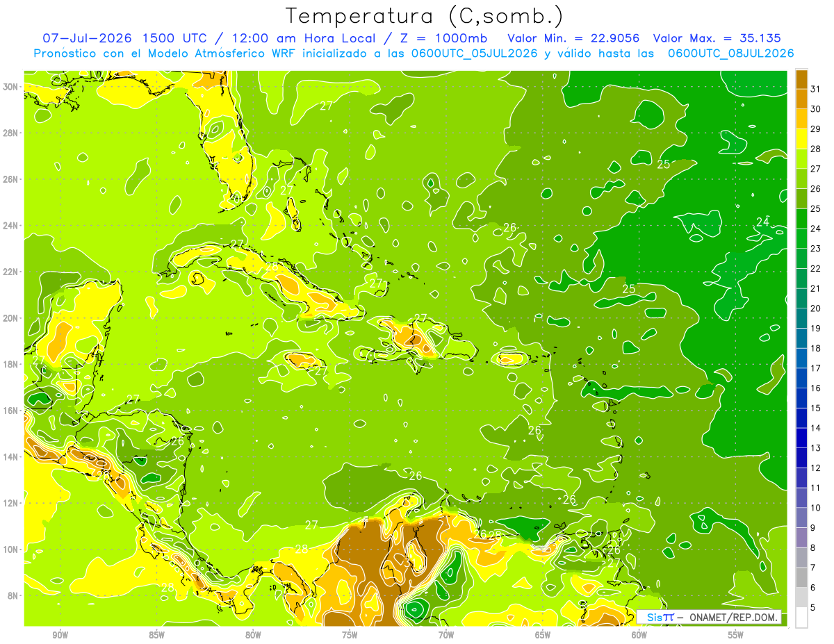
Task: Click the '80W' longitude axis label
Action: click(253, 635)
